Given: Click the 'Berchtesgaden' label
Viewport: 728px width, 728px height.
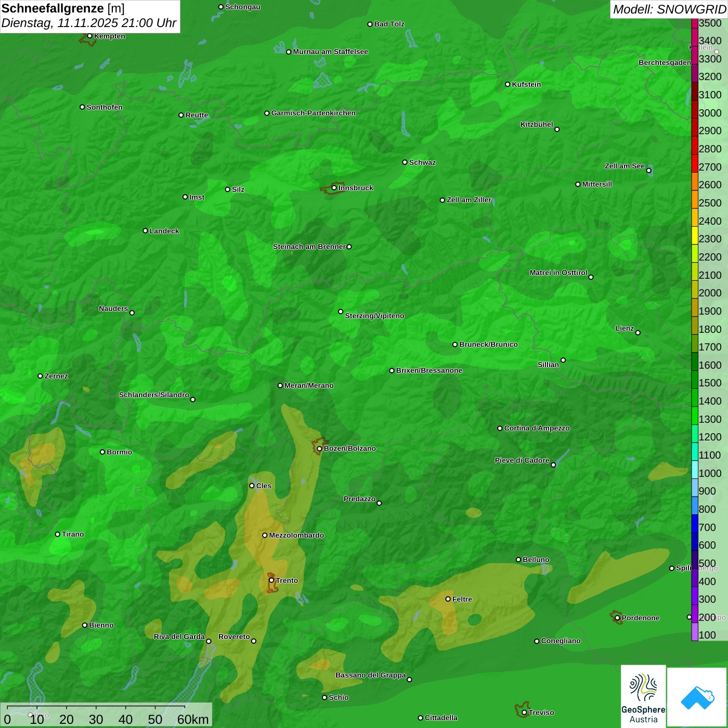Looking at the screenshot, I should click(x=665, y=62).
